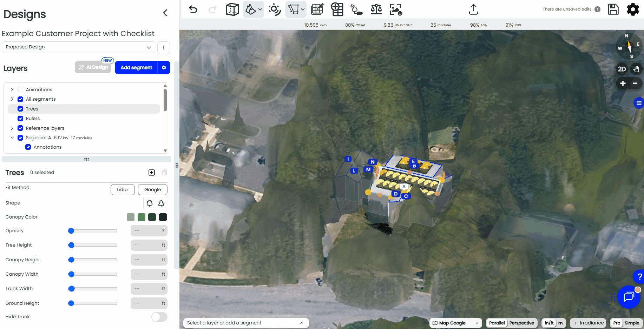Click the balance scales icon

[376, 9]
